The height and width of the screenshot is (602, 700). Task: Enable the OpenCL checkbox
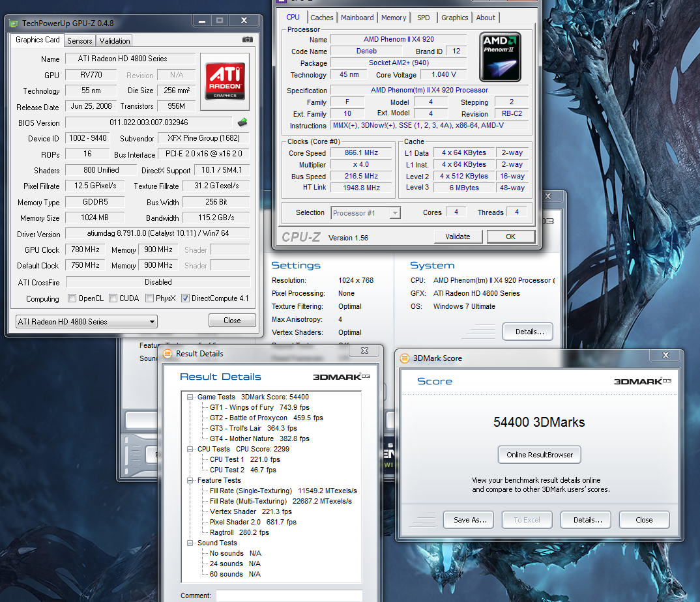tap(72, 298)
